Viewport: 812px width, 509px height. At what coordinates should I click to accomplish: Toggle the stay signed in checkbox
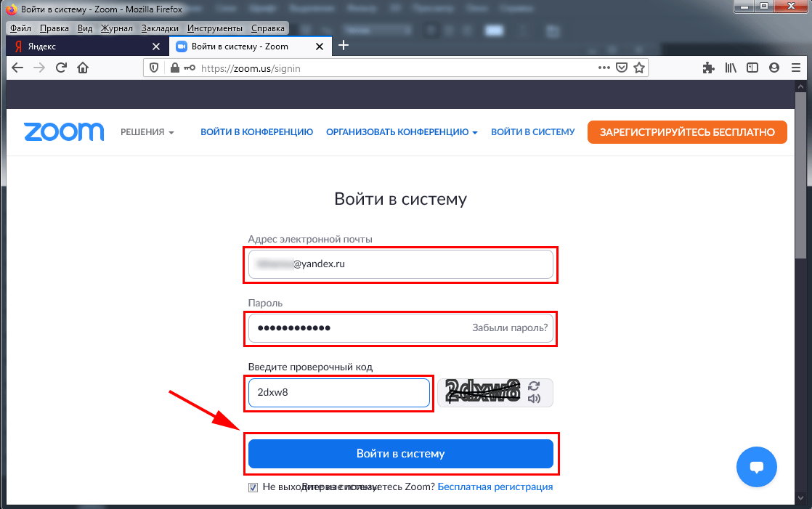253,487
